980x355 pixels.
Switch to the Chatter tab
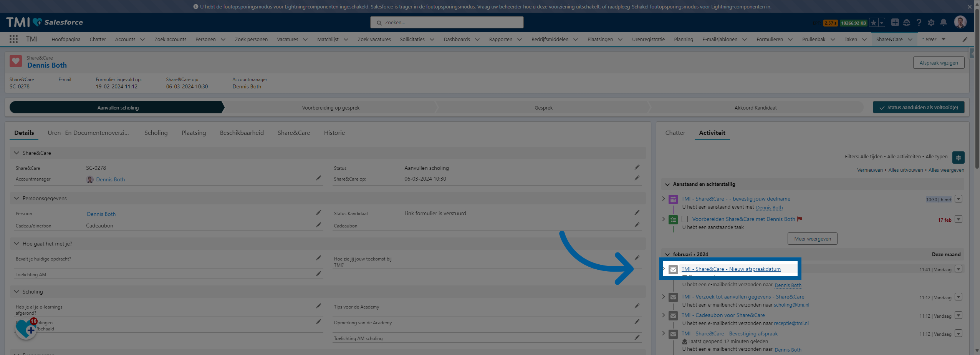tap(675, 133)
